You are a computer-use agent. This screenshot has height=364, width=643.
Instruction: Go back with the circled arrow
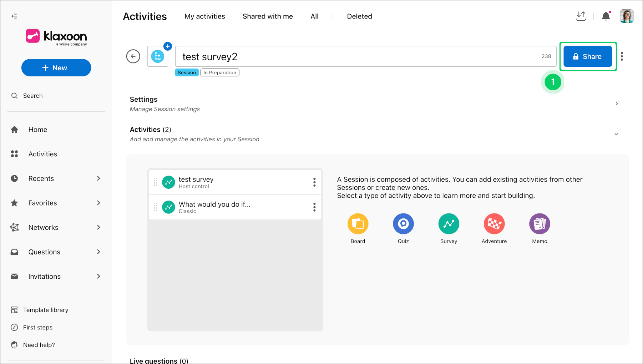pyautogui.click(x=133, y=56)
